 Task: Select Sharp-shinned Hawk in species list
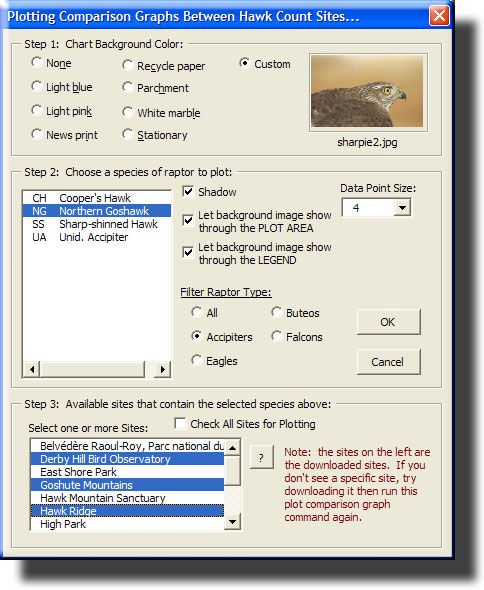point(96,224)
